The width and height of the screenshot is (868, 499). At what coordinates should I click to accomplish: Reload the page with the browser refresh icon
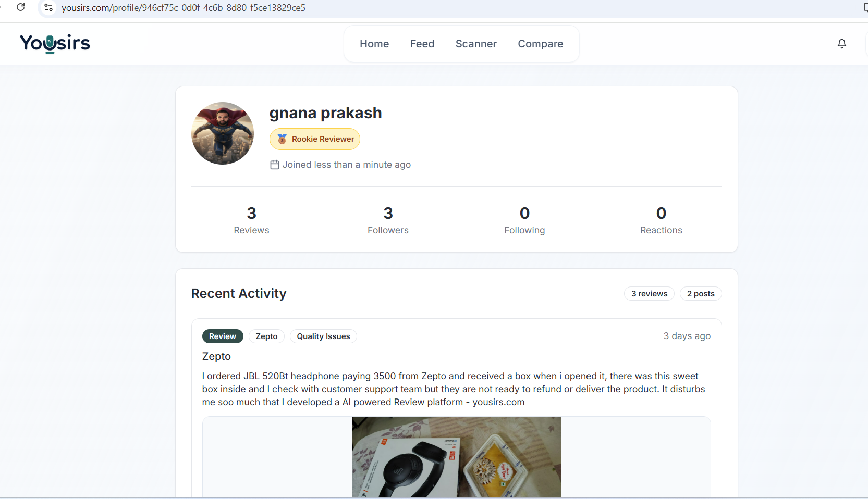point(21,7)
